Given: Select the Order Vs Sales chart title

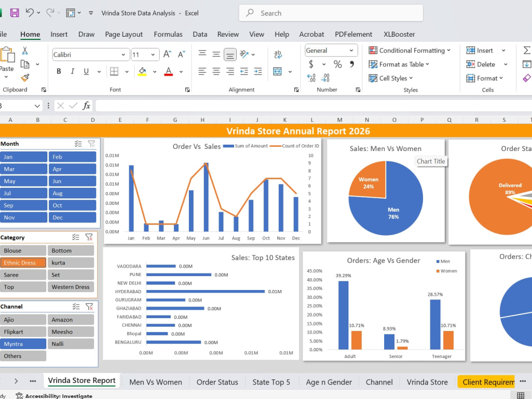Looking at the screenshot, I should pos(196,146).
